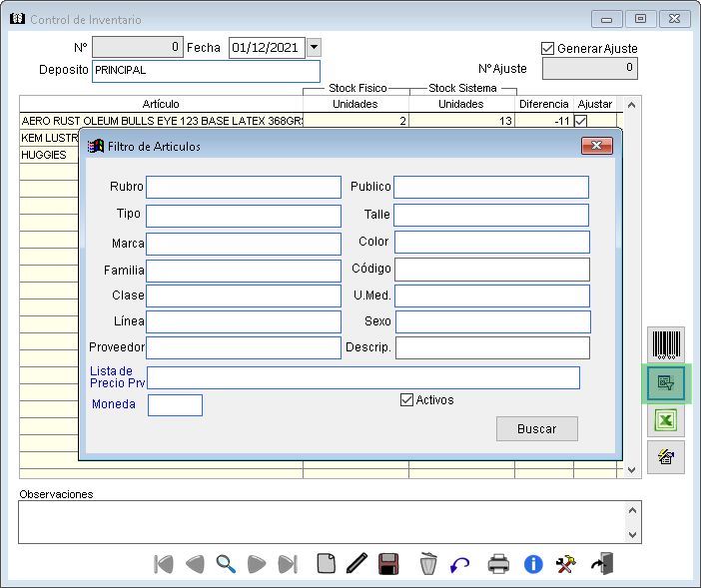Edit the record with the pencil icon

(x=356, y=563)
